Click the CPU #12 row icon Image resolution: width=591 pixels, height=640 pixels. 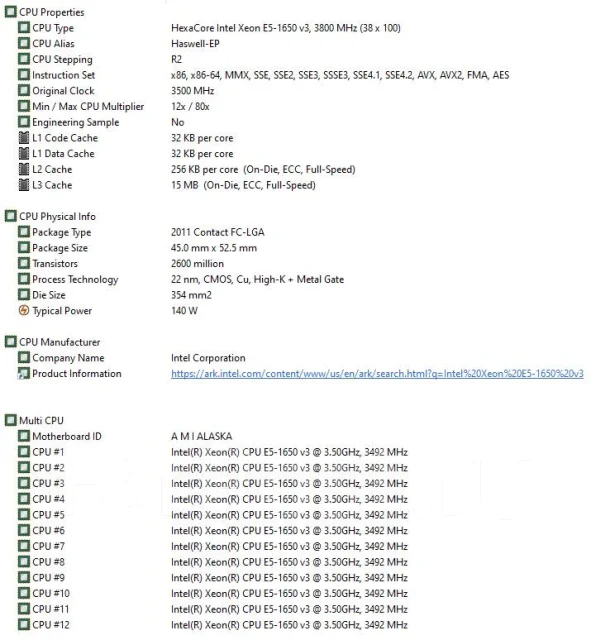click(24, 624)
